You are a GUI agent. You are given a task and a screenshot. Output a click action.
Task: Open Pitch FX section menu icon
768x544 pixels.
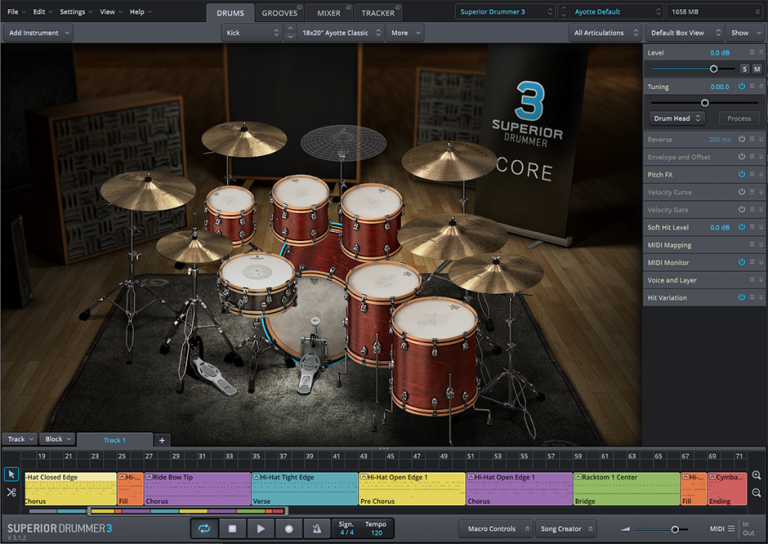752,174
